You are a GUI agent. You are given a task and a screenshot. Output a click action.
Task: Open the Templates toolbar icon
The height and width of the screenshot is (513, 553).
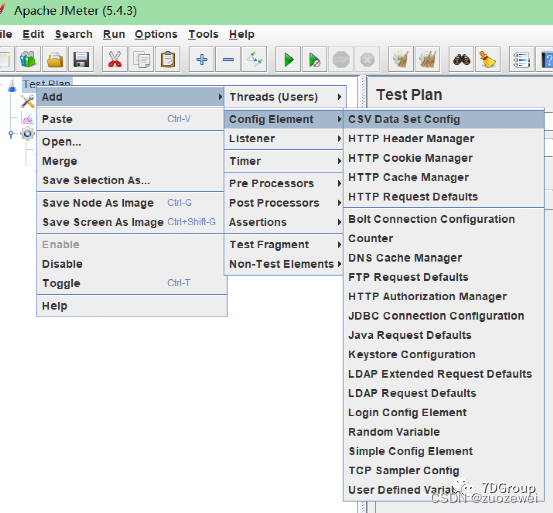pos(28,59)
